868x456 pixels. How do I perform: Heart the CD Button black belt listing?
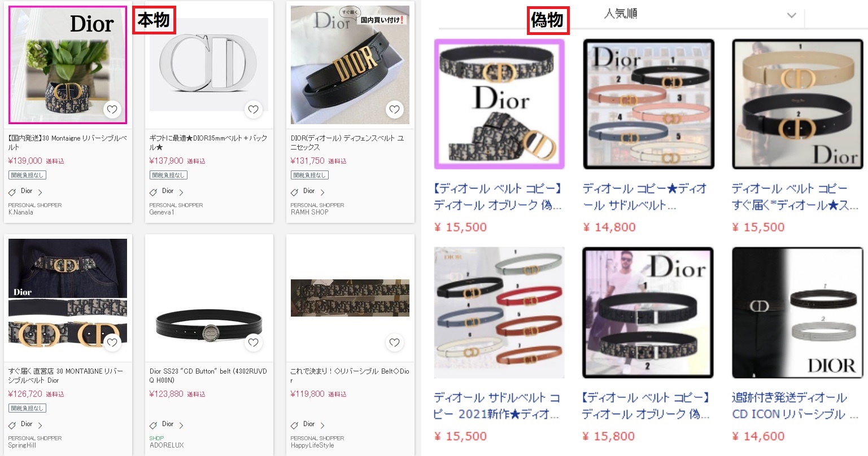coord(253,343)
